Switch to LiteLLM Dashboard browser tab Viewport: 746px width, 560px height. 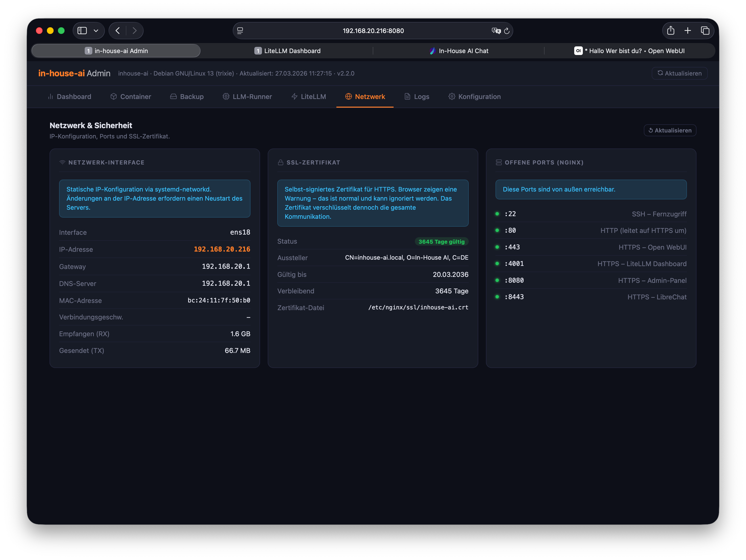[287, 51]
